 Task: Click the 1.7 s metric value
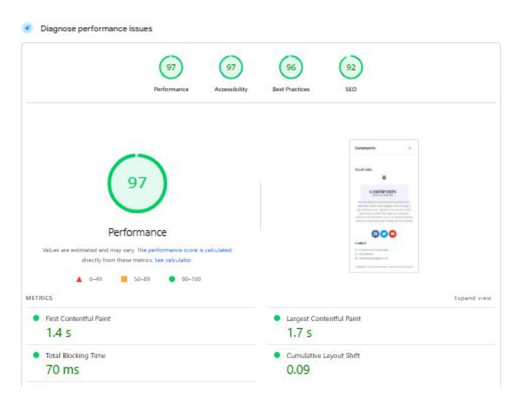click(299, 333)
